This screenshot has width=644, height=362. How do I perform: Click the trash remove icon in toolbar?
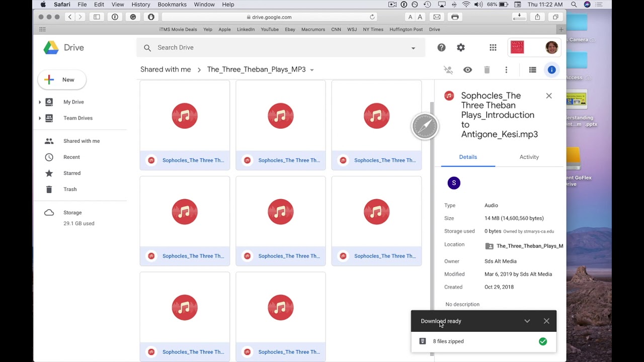tap(487, 70)
